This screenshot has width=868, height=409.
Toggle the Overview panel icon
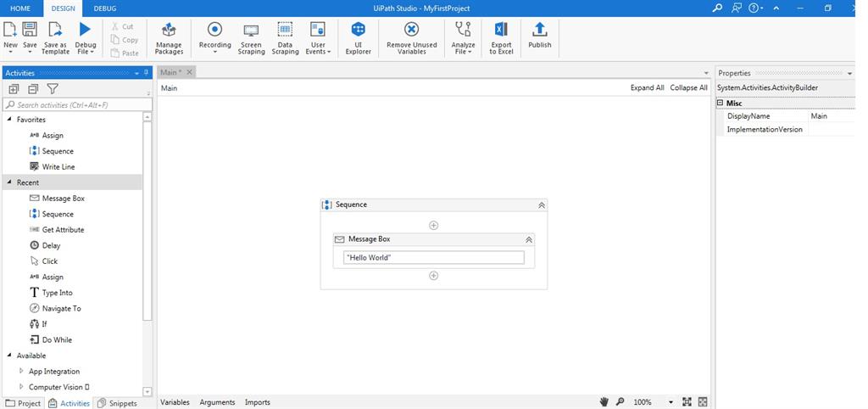pyautogui.click(x=703, y=402)
